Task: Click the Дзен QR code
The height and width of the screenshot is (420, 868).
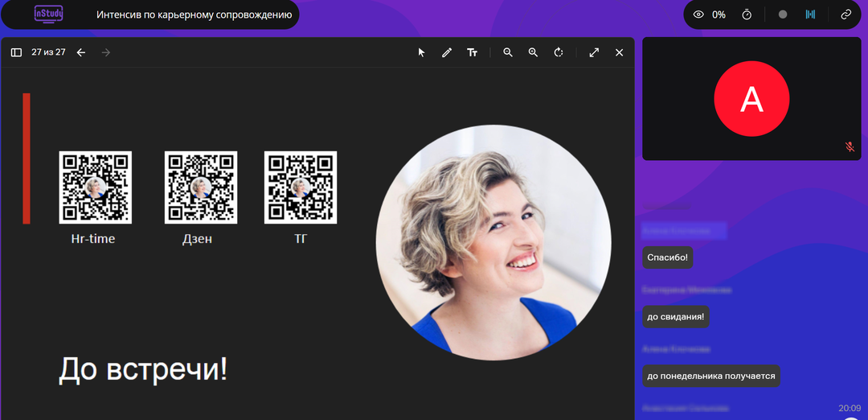Action: [x=201, y=187]
